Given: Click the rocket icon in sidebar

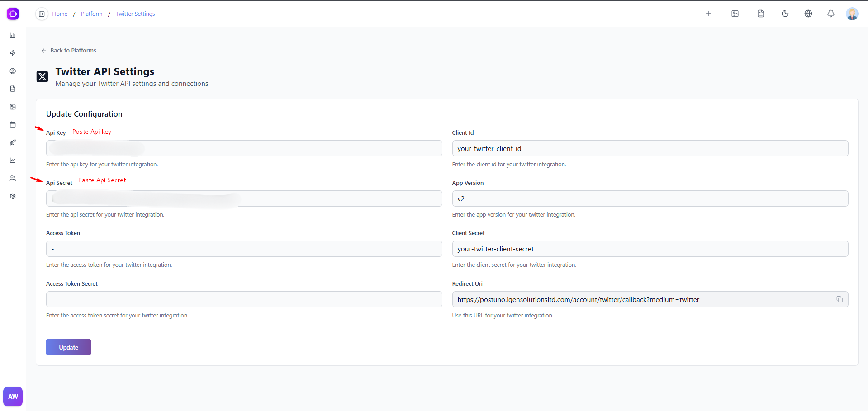Looking at the screenshot, I should 13,142.
